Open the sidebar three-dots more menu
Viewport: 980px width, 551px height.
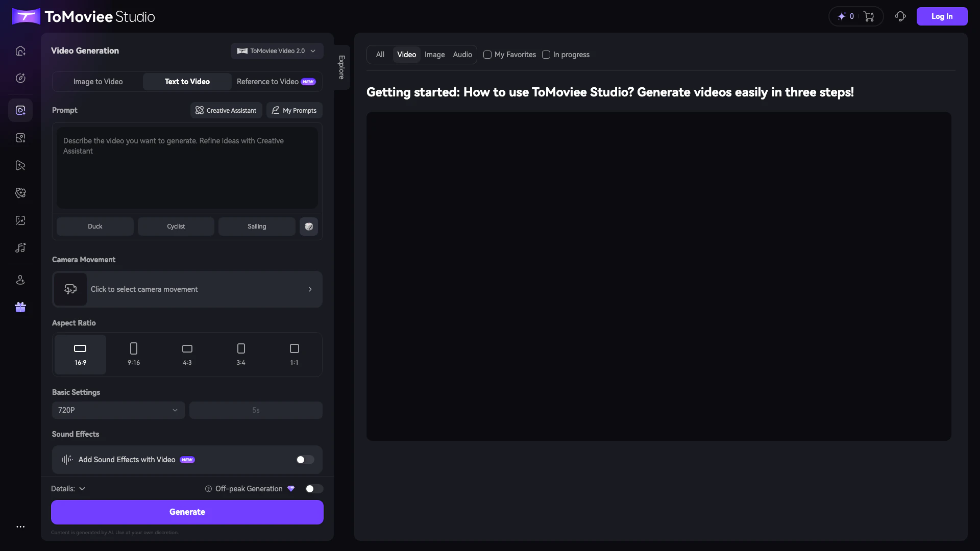20,527
